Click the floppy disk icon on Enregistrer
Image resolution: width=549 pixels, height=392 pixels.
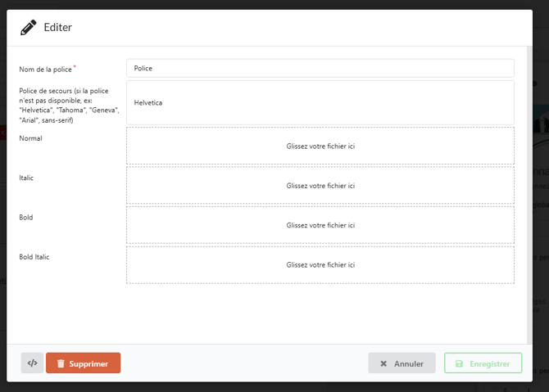[459, 363]
